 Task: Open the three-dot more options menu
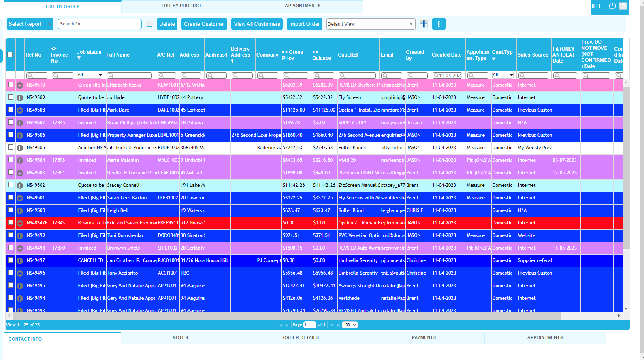[439, 24]
